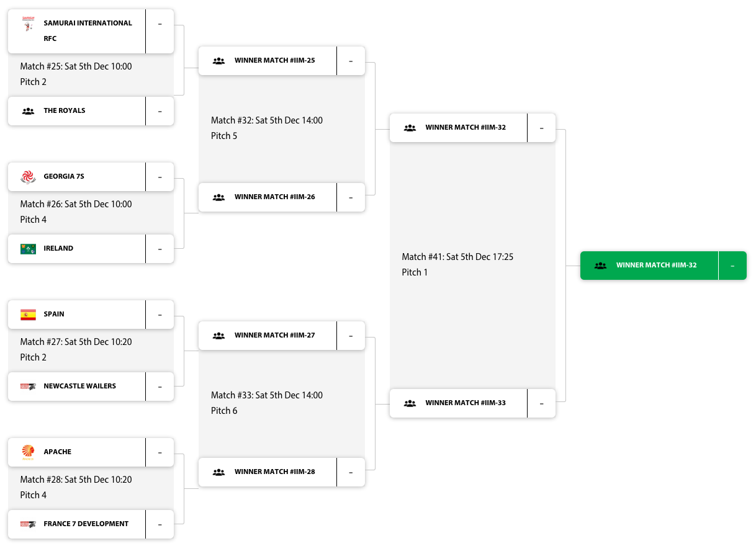756x546 pixels.
Task: Click Match #41 Pitch 1 details
Action: pos(457,264)
